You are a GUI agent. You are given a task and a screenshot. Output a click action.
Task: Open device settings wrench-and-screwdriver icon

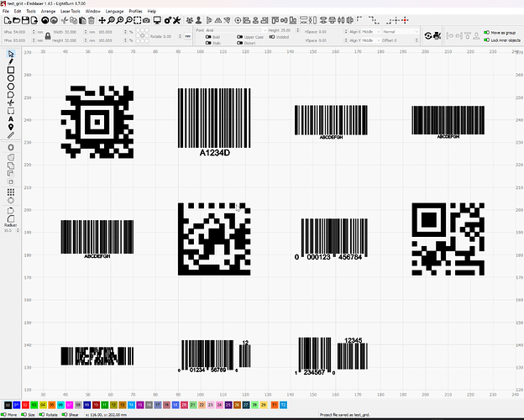[176, 20]
